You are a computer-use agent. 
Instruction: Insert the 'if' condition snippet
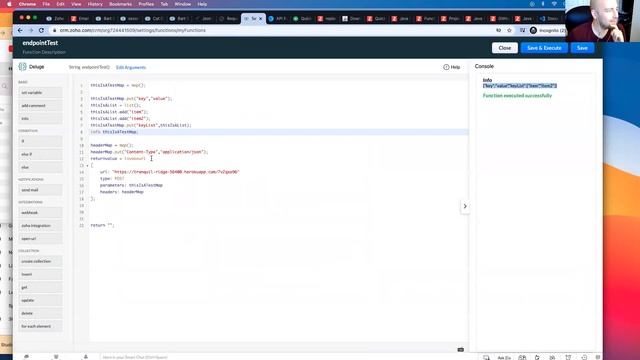tap(40, 141)
